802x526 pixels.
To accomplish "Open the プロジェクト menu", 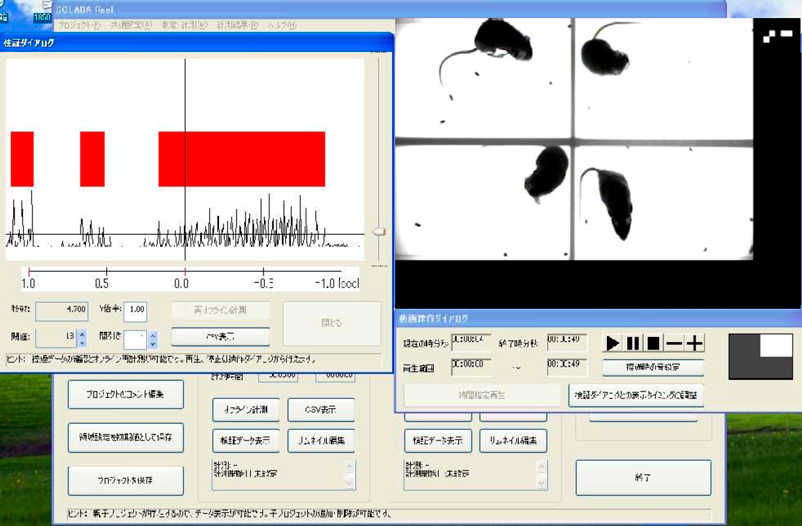I will coord(79,25).
